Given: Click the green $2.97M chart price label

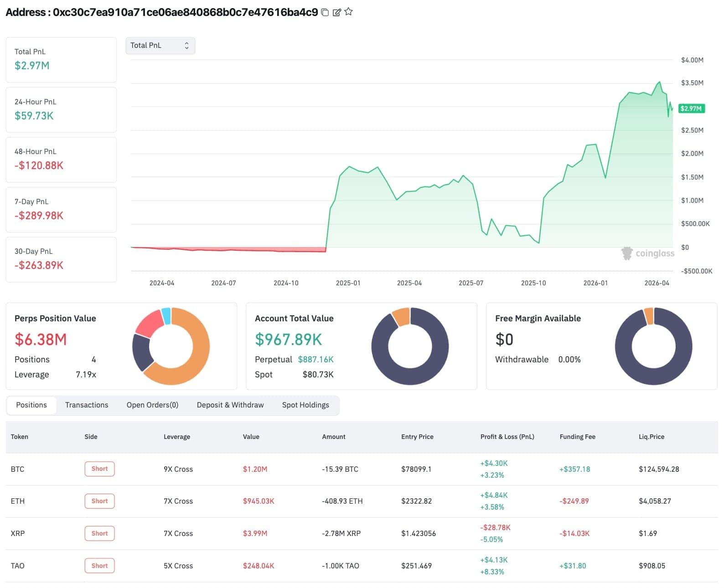Looking at the screenshot, I should point(691,108).
